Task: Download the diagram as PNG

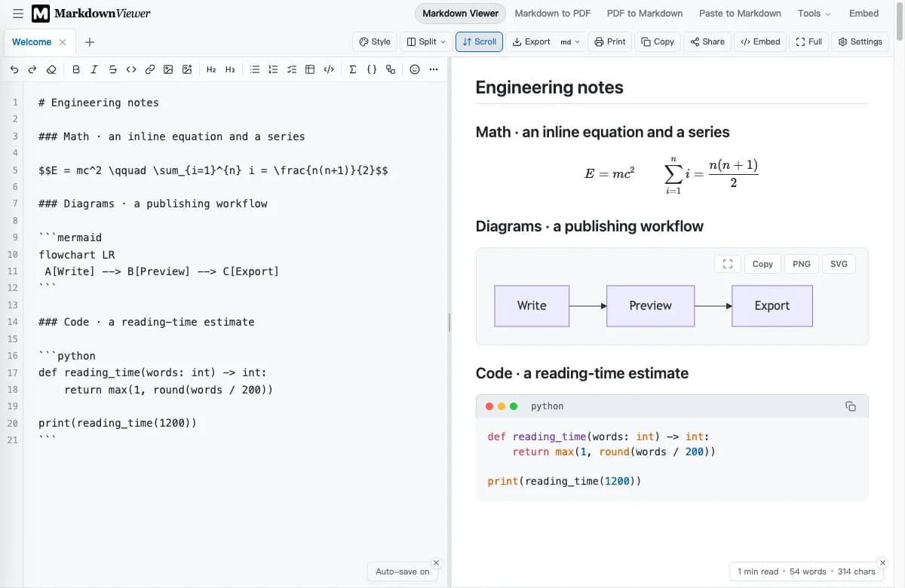Action: point(802,264)
